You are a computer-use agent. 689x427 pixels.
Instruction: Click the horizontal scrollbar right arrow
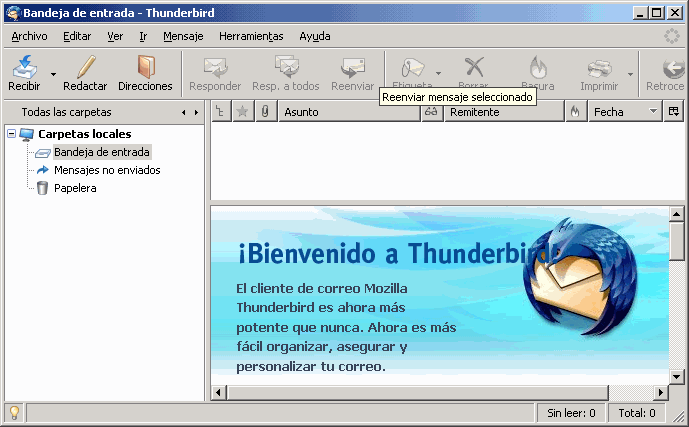point(660,392)
